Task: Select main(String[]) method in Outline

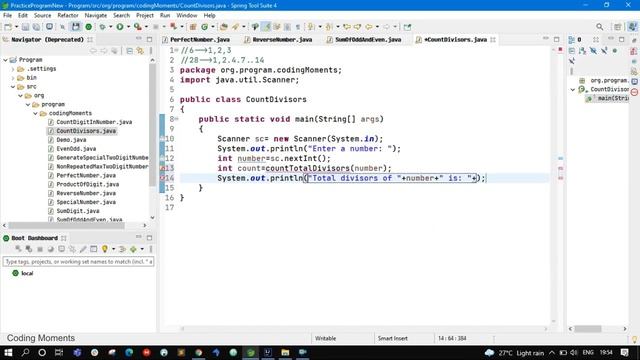Action: (x=608, y=98)
